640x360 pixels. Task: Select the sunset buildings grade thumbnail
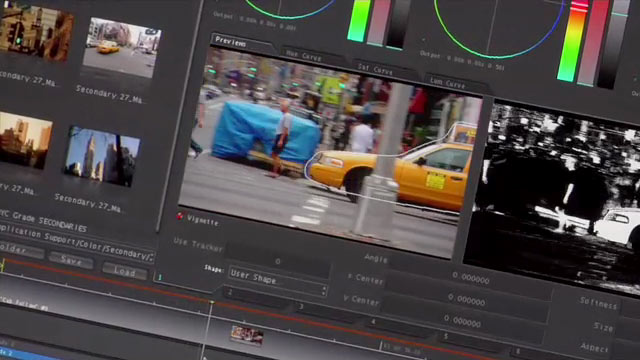25,140
